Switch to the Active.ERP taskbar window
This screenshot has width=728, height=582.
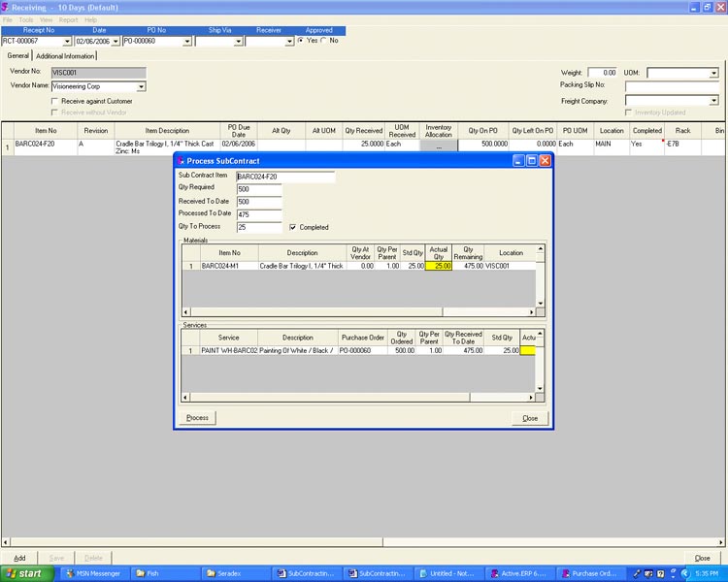coord(521,573)
